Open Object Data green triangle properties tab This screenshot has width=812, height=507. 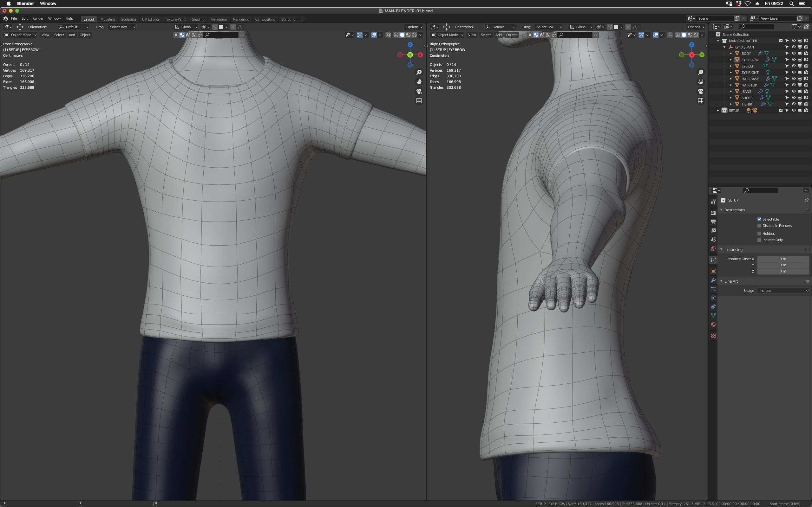point(713,316)
